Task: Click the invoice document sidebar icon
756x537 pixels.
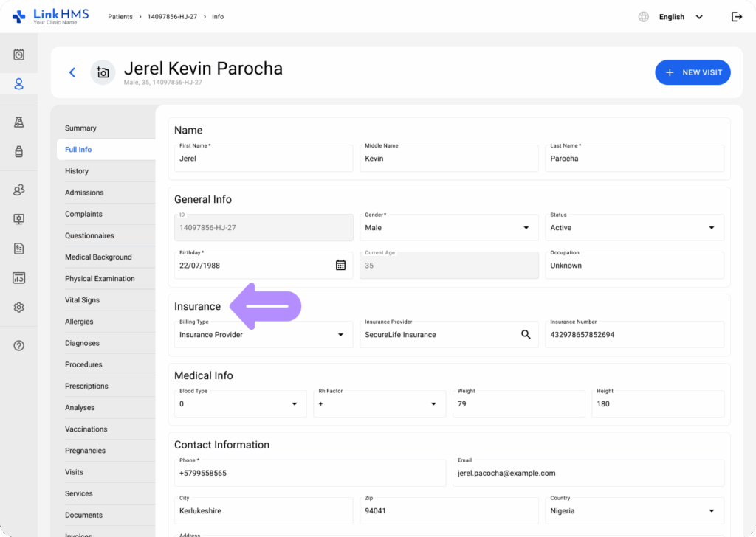Action: click(19, 249)
